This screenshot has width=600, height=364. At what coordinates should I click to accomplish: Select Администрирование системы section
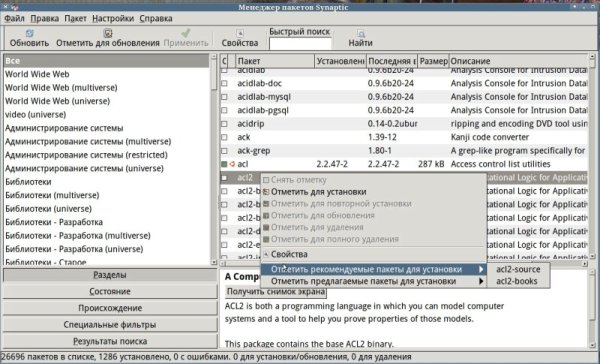106,128
